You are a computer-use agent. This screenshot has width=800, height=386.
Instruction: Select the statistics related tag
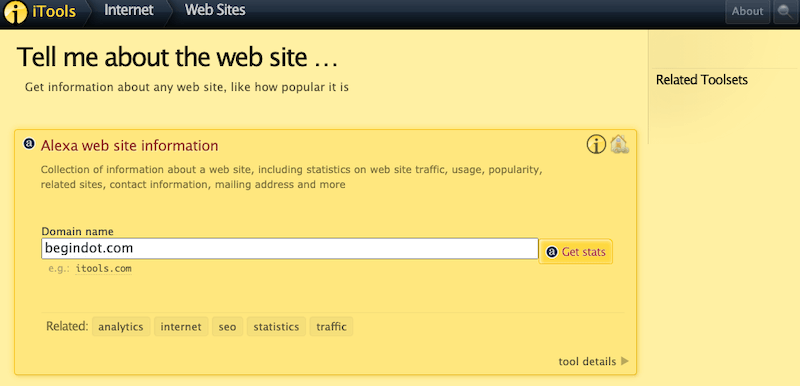277,327
